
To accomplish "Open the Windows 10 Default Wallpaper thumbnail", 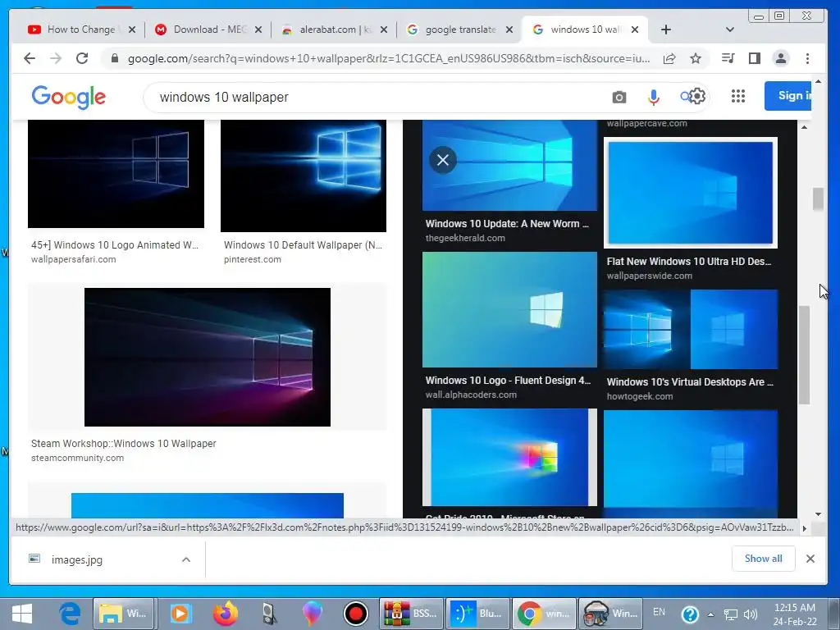I will click(x=304, y=176).
